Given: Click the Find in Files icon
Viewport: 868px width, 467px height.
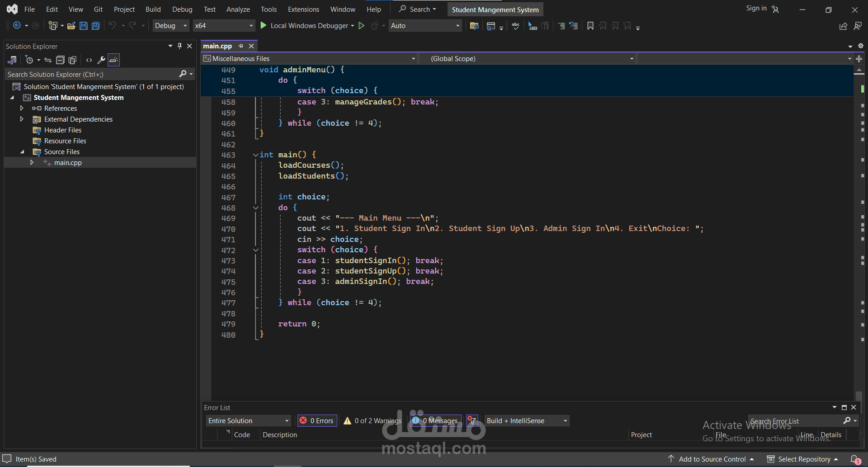Looking at the screenshot, I should click(x=474, y=26).
